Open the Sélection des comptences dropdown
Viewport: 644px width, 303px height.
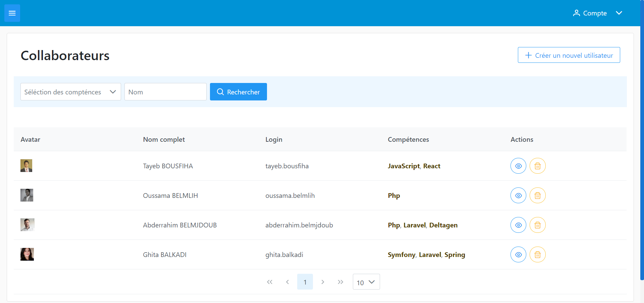tap(70, 92)
